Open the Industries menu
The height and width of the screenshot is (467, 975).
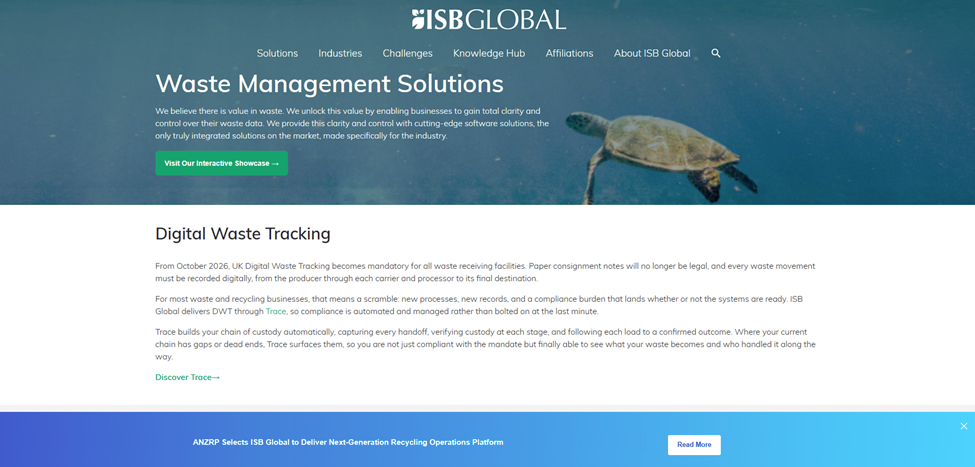point(340,53)
